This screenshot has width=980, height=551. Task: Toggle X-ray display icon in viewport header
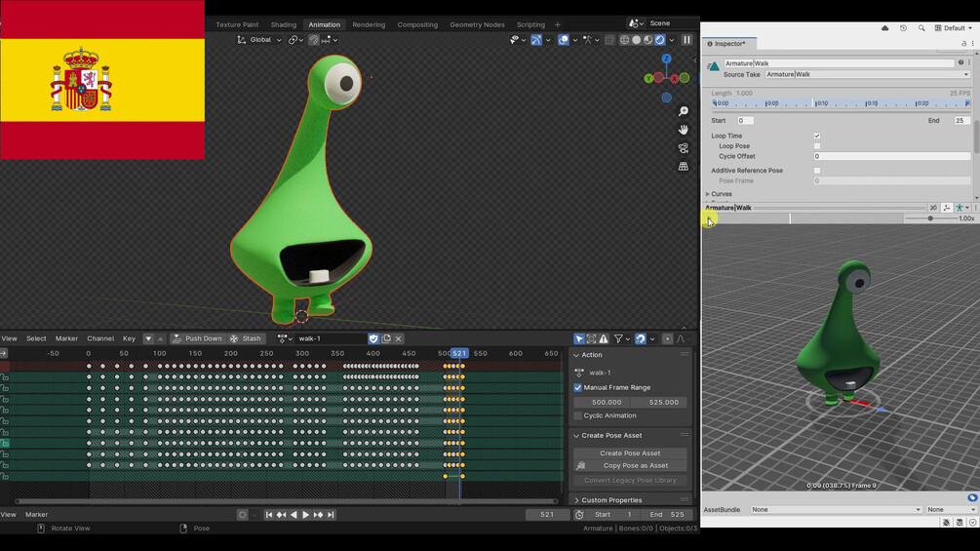(609, 39)
